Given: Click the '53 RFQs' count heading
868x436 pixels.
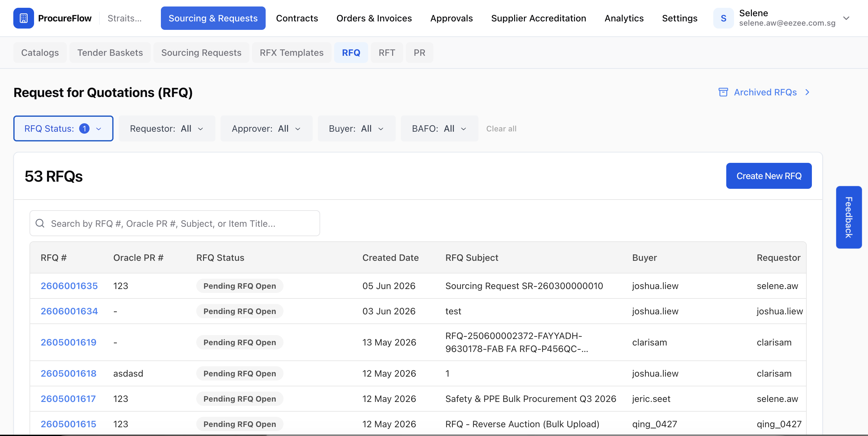Looking at the screenshot, I should tap(54, 176).
